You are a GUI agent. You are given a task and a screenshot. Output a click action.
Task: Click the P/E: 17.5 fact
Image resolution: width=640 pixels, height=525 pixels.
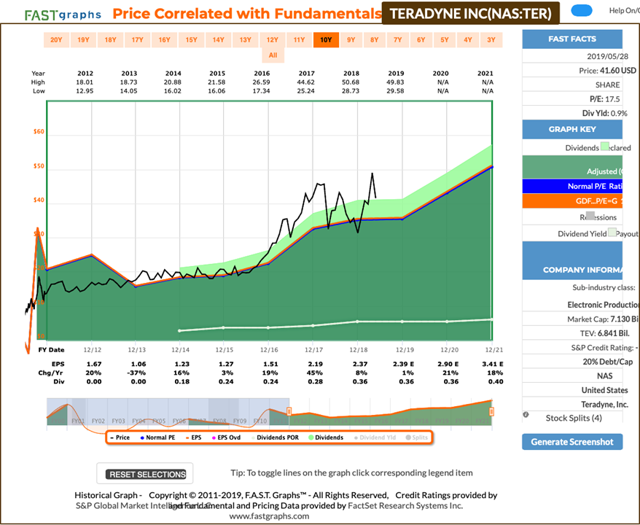(605, 99)
